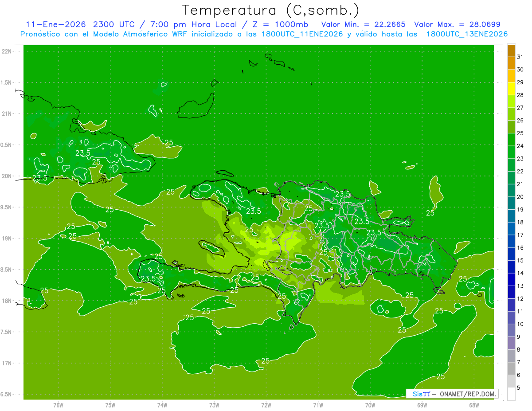Pick the blue scale swatch between 15 and 16
Image resolution: width=532 pixels, height=411 pixels.
(x=511, y=254)
